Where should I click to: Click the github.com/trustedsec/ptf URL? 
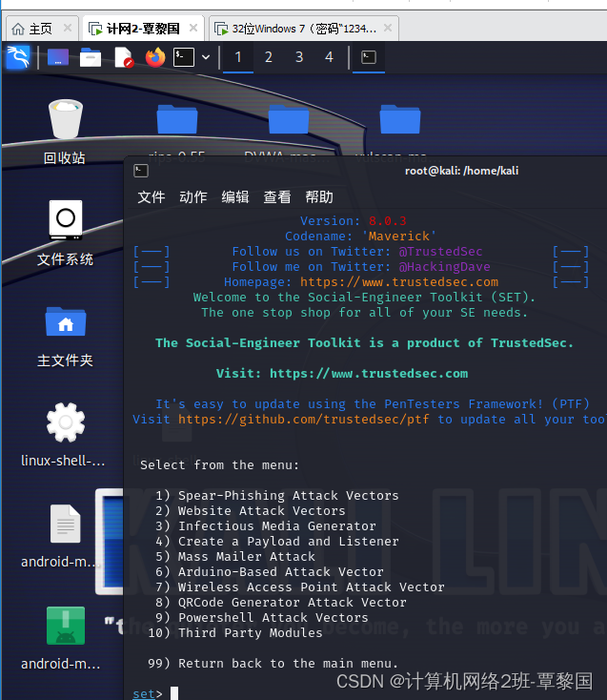pos(303,420)
